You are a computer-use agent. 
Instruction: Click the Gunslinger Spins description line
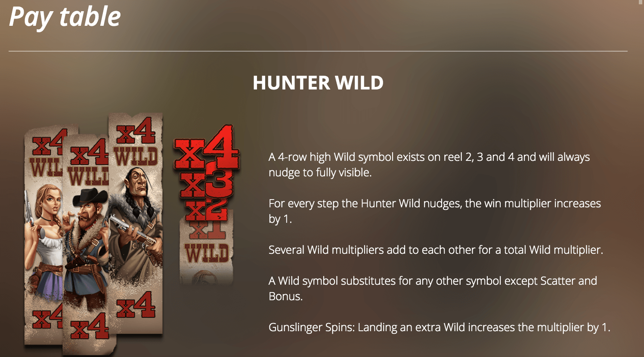coord(440,327)
